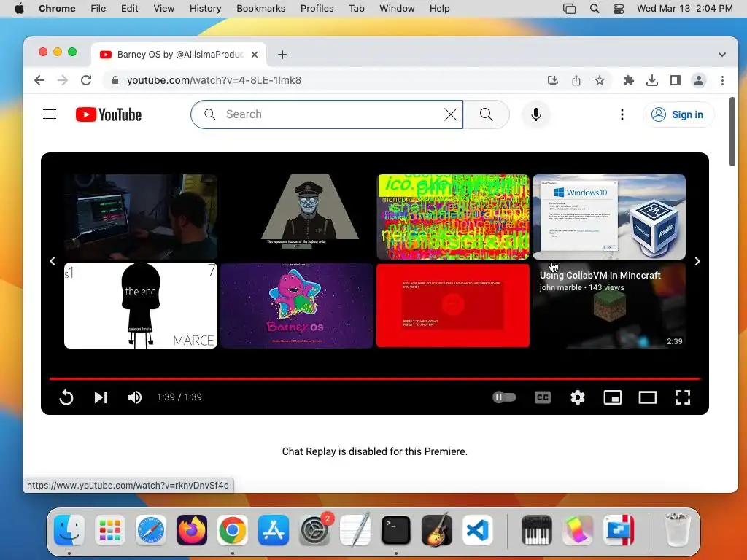Expand the tab search chevron
Screen dimensions: 747x560
click(722, 55)
